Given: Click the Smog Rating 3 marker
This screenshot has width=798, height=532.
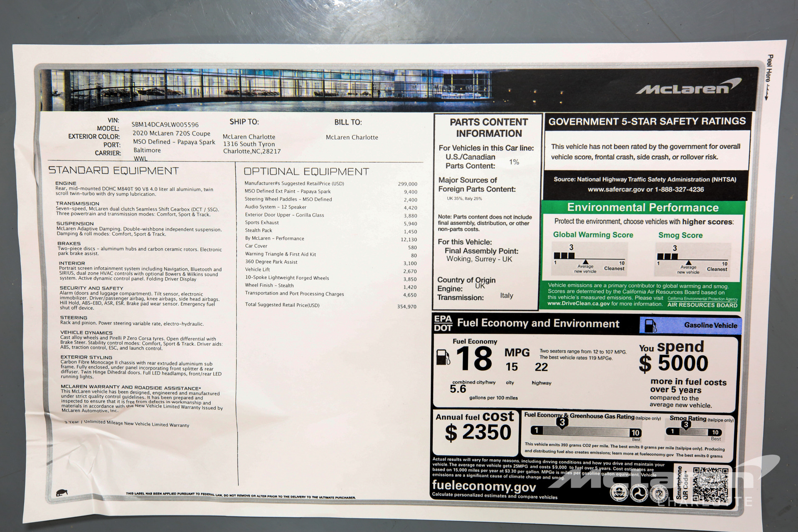Looking at the screenshot, I should [x=686, y=425].
